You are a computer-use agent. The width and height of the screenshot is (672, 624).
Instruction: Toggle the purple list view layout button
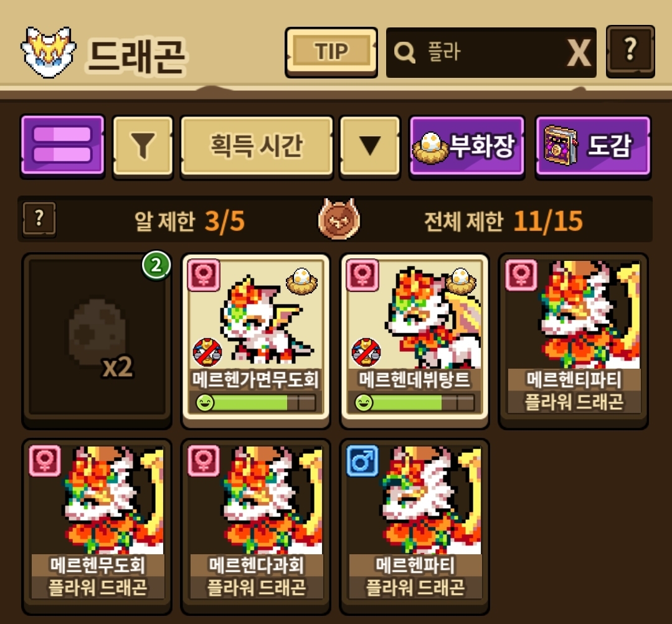[x=62, y=146]
